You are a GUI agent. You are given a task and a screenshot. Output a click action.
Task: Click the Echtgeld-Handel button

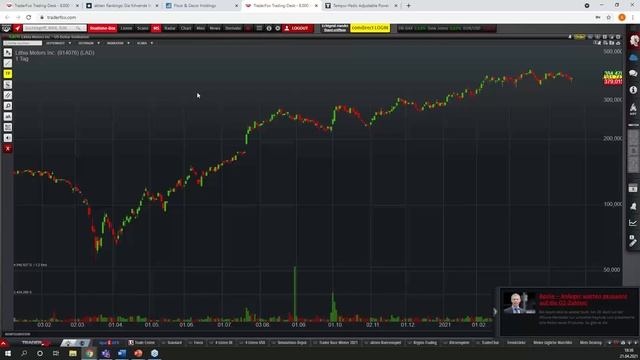[x=335, y=28]
